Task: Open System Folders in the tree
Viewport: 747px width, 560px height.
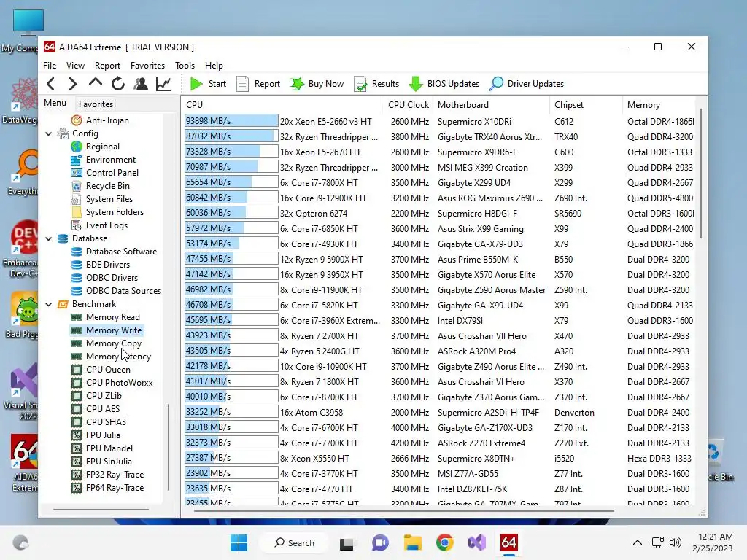Action: 107,212
